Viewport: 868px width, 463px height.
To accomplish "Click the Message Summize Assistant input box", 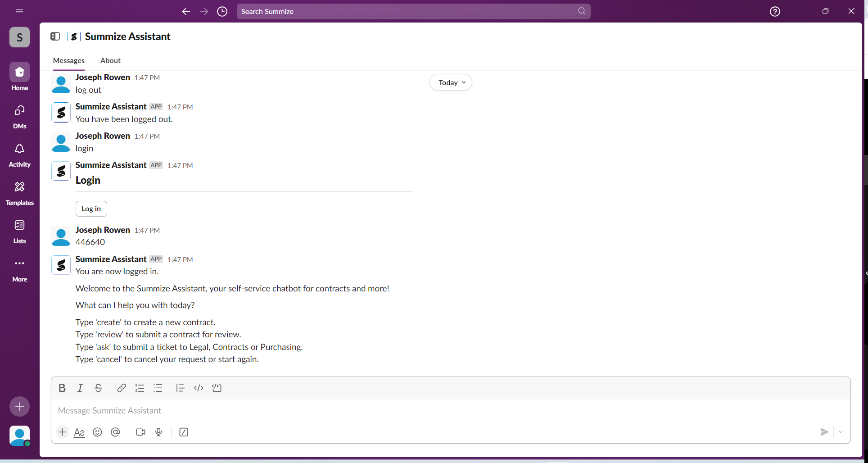I will [x=451, y=411].
